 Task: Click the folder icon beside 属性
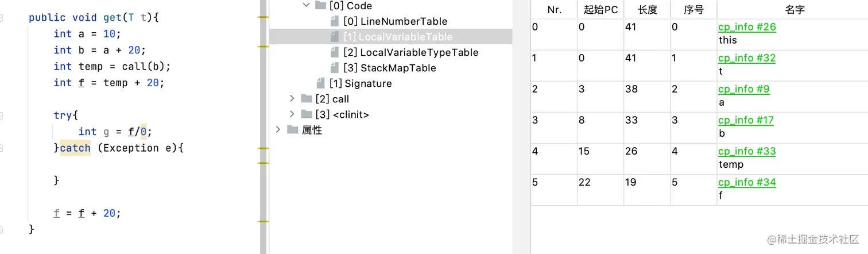[x=293, y=130]
